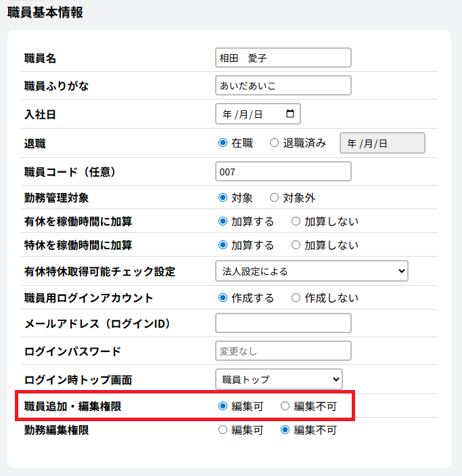Screen dimensions: 462x476
Task: Select 退職済み radio button
Action: (274, 143)
